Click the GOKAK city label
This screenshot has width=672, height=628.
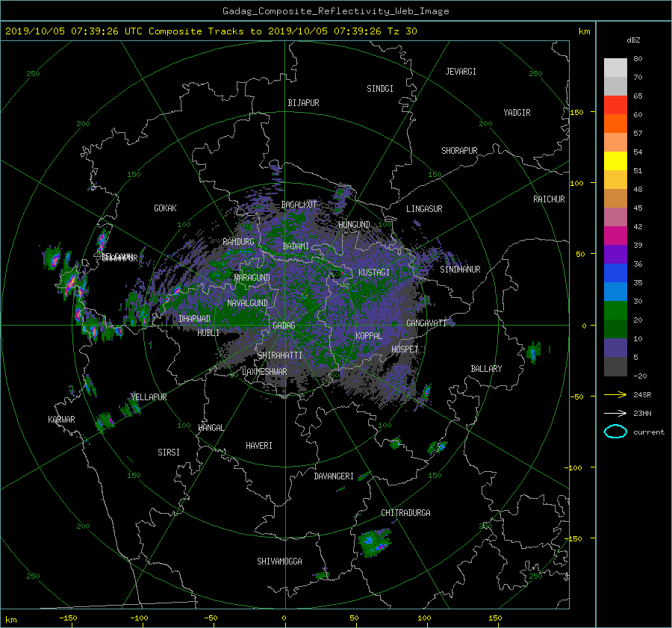pos(165,208)
